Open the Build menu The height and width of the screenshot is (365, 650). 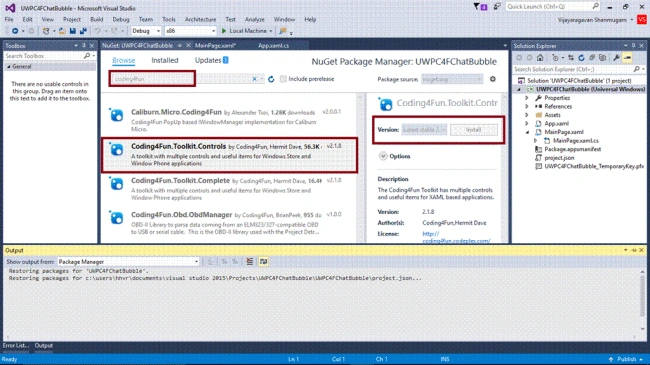click(97, 19)
